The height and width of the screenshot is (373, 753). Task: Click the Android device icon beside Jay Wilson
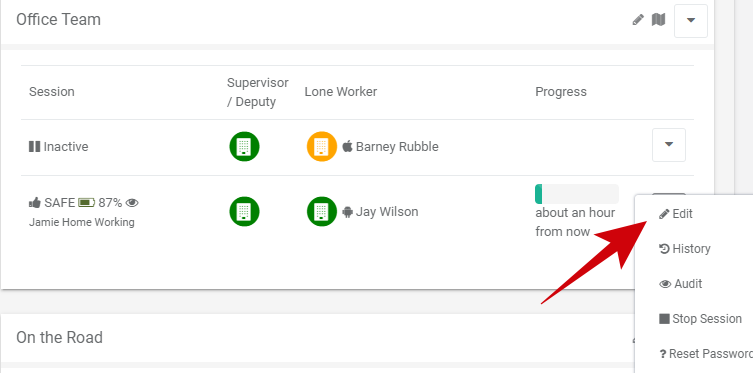[348, 212]
